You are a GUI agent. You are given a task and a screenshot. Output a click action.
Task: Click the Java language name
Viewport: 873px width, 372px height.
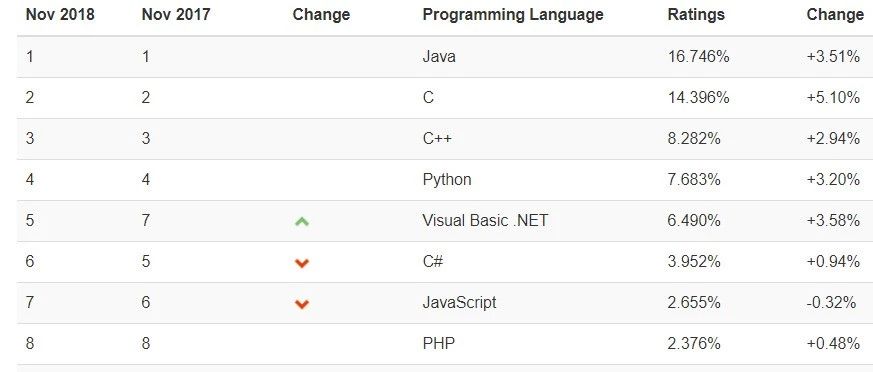tap(439, 56)
